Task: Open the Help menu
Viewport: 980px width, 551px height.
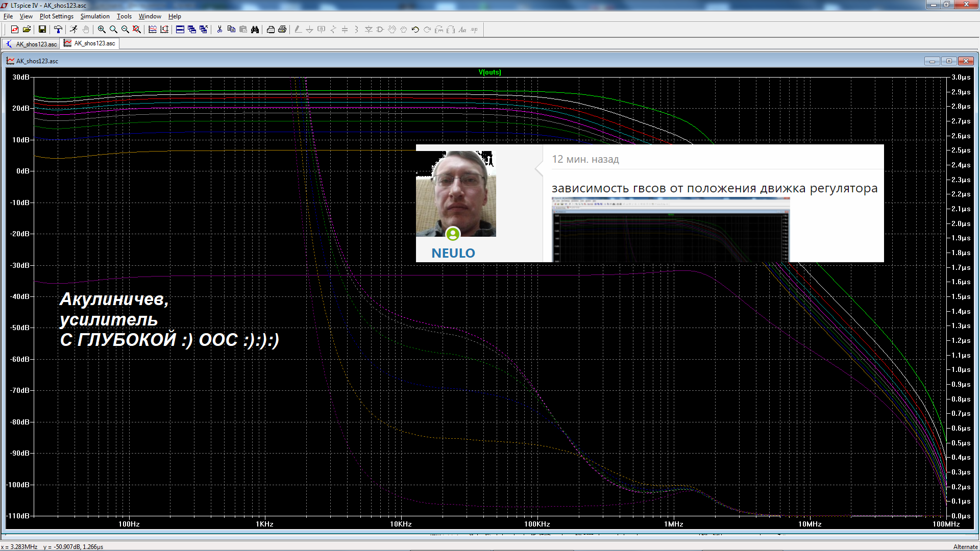Action: click(175, 16)
